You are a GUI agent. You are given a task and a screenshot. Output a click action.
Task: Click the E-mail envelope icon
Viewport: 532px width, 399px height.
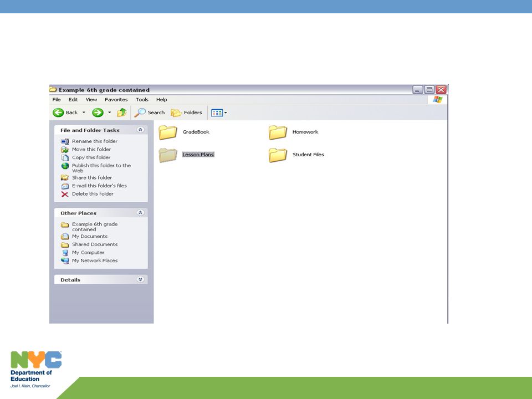point(65,186)
